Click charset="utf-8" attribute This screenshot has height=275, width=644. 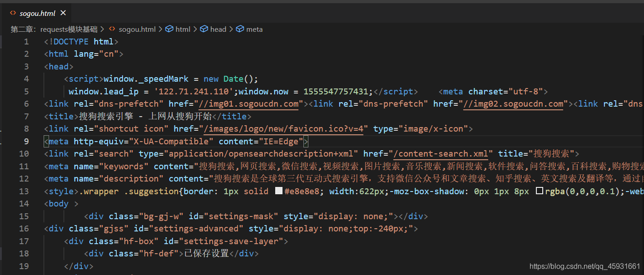pos(505,92)
